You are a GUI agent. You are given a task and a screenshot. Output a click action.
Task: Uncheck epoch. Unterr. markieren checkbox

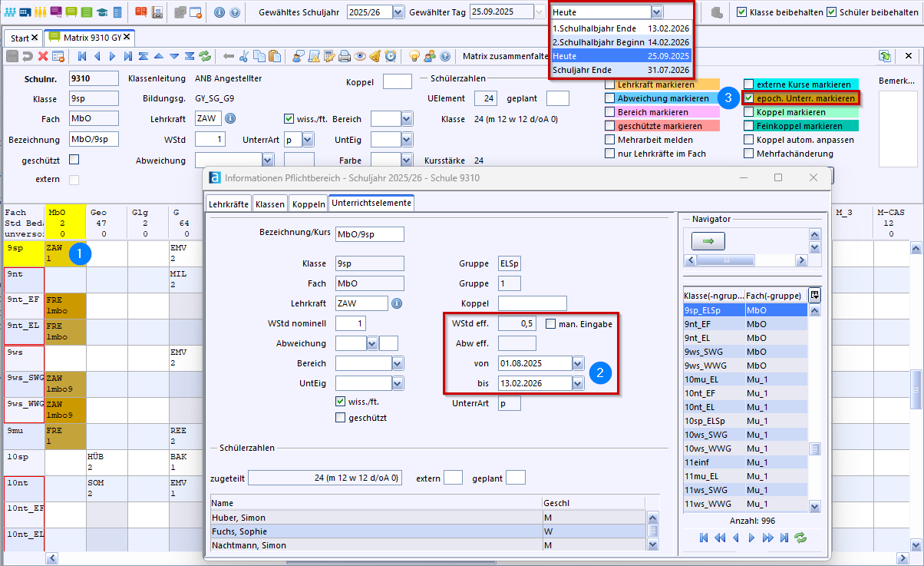click(x=749, y=98)
